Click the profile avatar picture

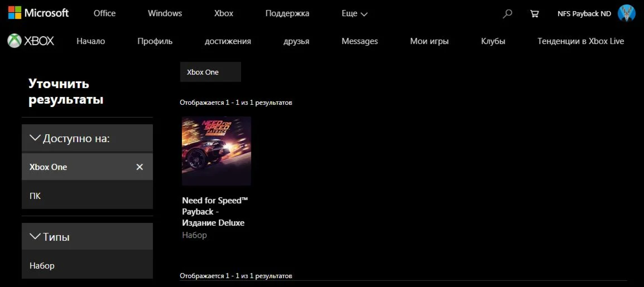[x=626, y=13]
